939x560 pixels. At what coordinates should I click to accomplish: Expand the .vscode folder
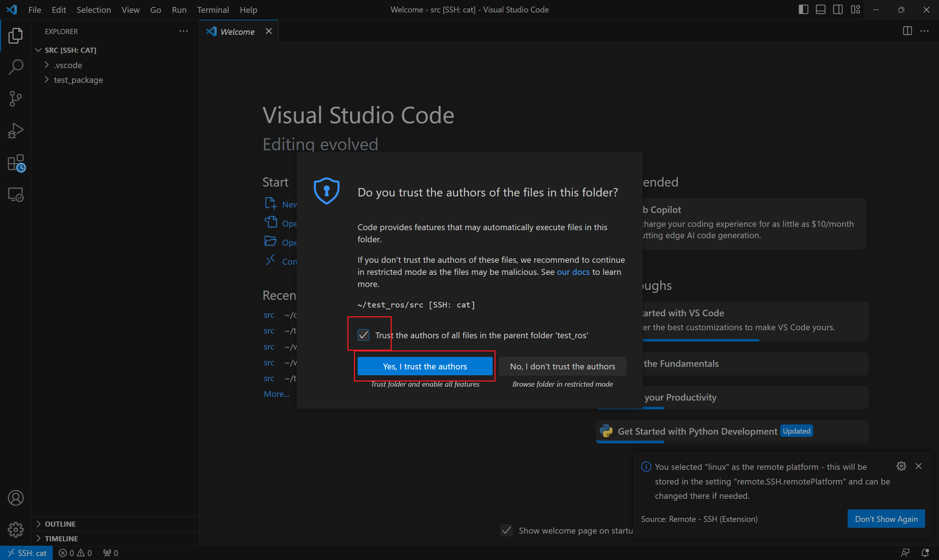pyautogui.click(x=115, y=65)
